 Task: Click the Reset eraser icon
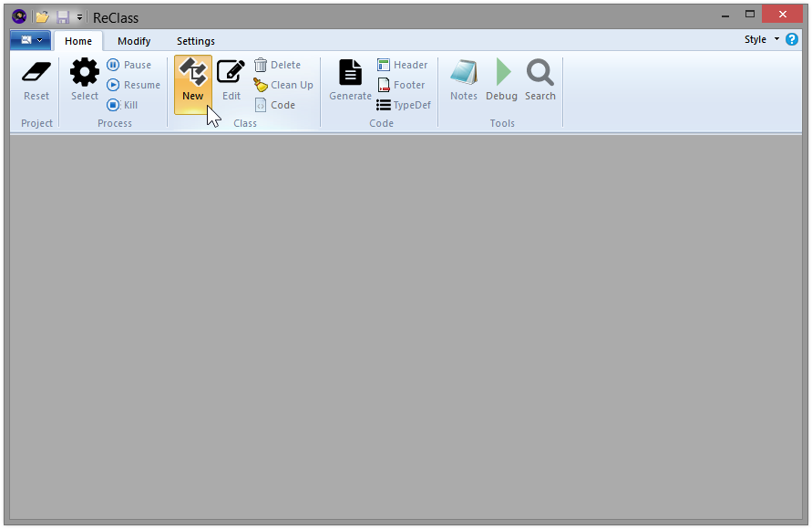(36, 73)
